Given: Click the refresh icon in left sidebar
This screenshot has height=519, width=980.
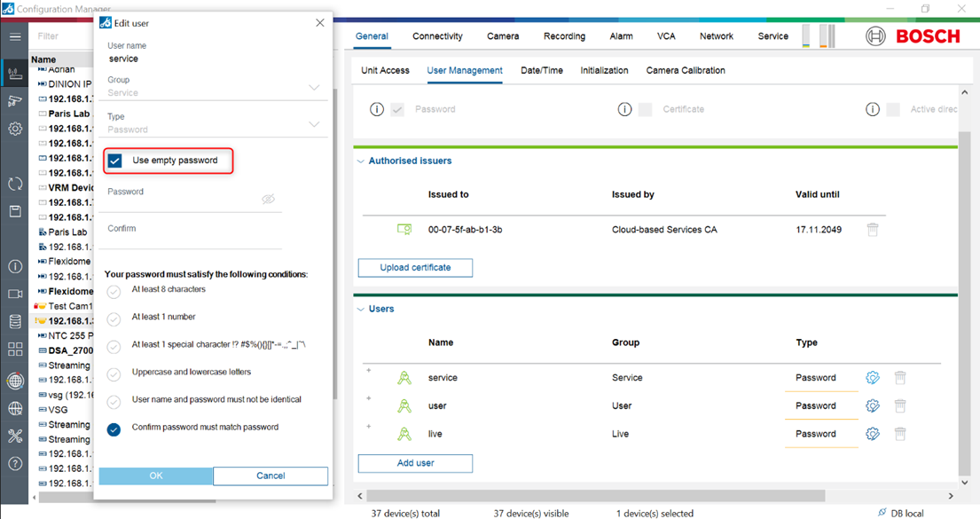Looking at the screenshot, I should click(x=15, y=184).
